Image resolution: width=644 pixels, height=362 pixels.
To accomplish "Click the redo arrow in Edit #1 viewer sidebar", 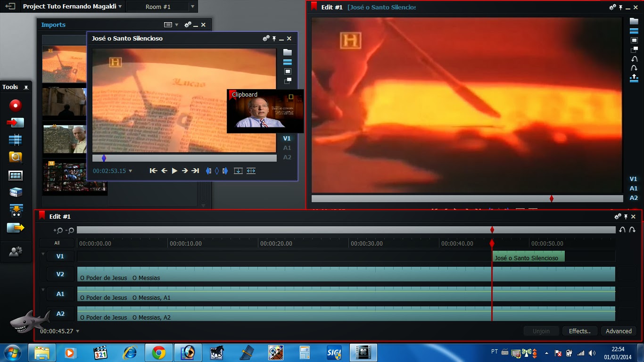I will coord(634,68).
